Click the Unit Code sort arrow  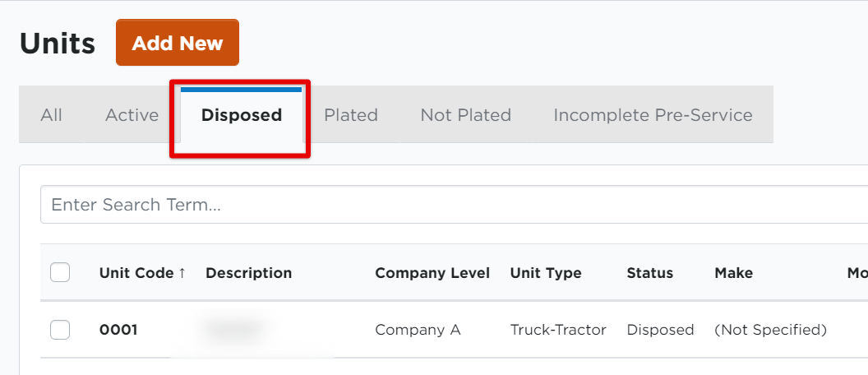tap(182, 273)
